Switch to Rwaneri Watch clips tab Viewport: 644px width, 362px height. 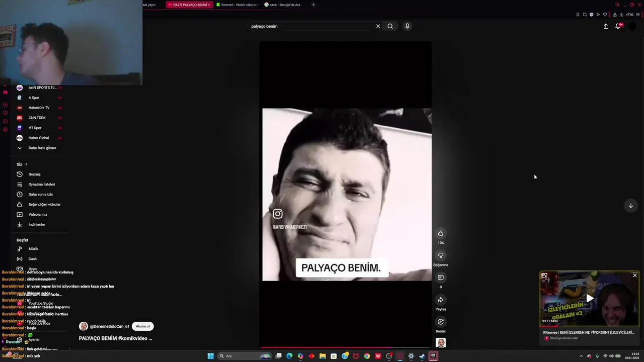(x=237, y=5)
